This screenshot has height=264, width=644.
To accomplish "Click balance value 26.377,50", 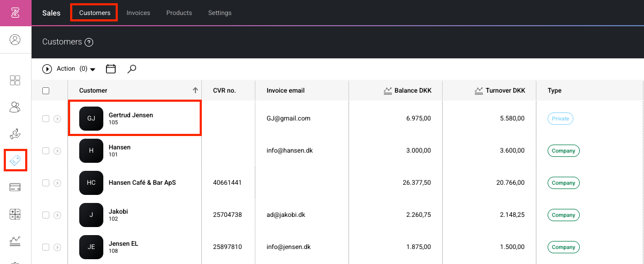I will point(417,183).
